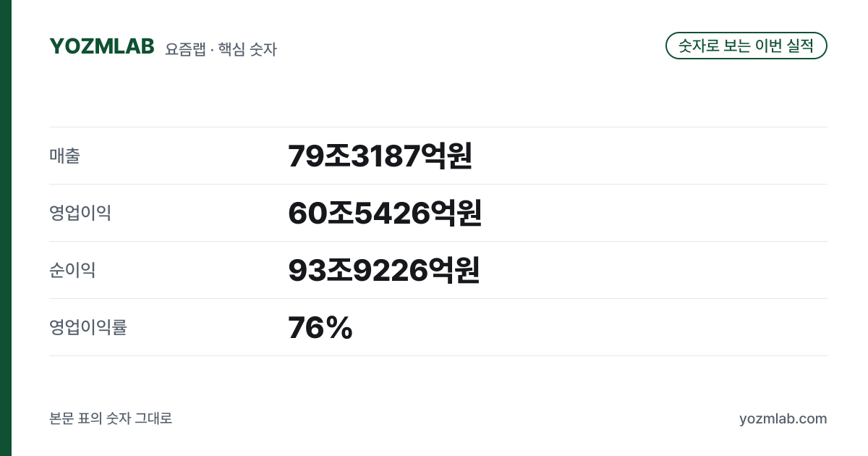Click the 숫자로 보는 이번 실적 pill badge

[746, 46]
